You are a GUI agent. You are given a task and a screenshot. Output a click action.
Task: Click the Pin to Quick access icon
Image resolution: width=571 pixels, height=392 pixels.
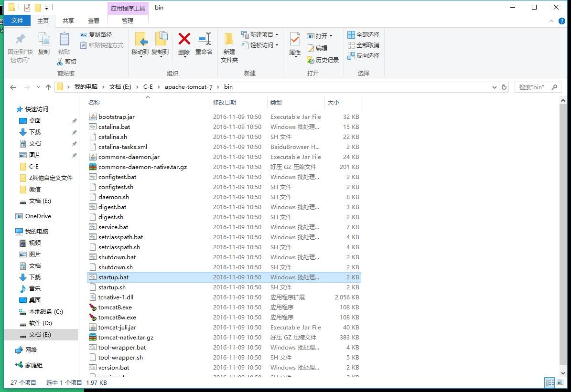21,39
